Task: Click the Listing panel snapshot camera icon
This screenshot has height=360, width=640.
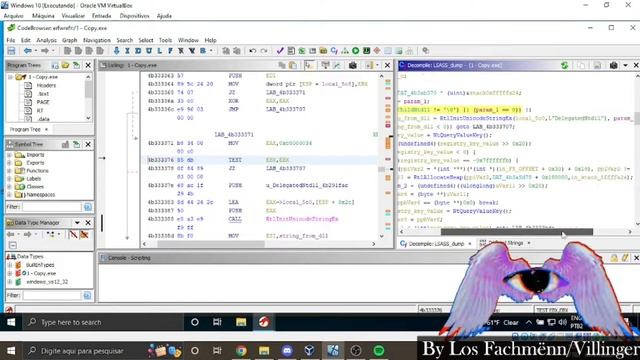Action: (x=353, y=65)
